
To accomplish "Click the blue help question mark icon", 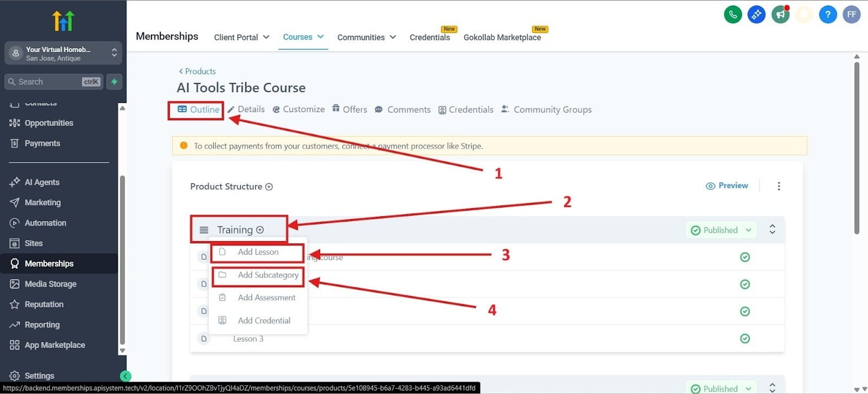I will tap(828, 15).
